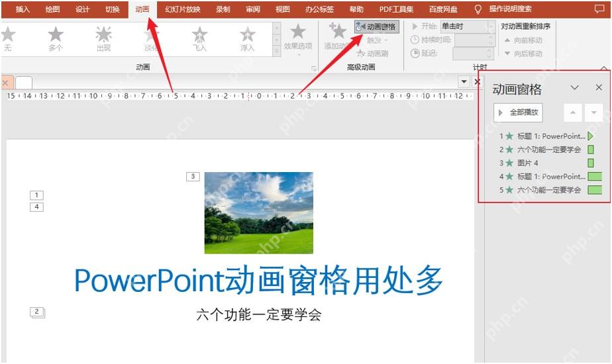The image size is (612, 364).
Task: Click the 操作说明搜索 tell-me search box
Action: (x=511, y=9)
